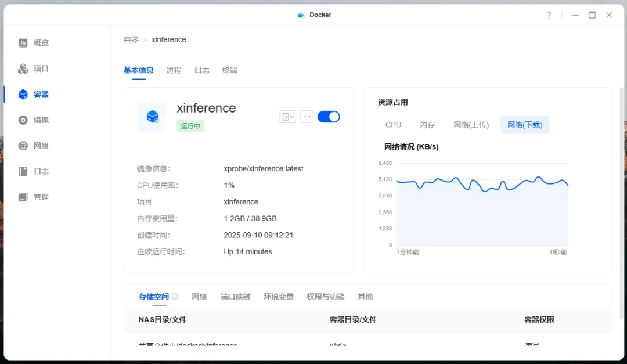Open the 网络 globe icon in sidebar
The width and height of the screenshot is (627, 364).
[x=23, y=146]
